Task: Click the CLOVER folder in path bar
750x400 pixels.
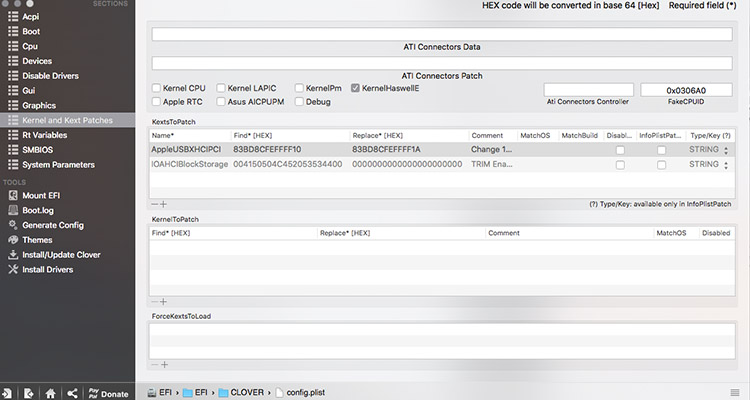Action: click(242, 392)
